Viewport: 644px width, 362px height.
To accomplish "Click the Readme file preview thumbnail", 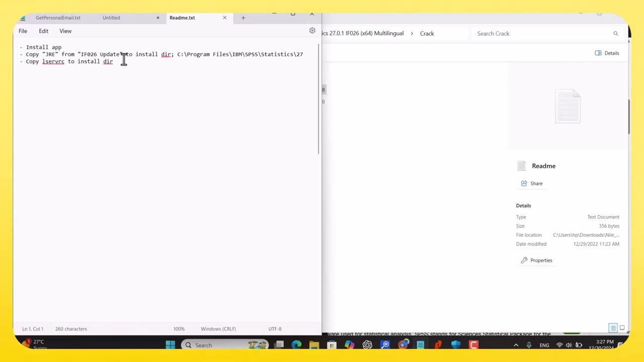I will click(568, 106).
